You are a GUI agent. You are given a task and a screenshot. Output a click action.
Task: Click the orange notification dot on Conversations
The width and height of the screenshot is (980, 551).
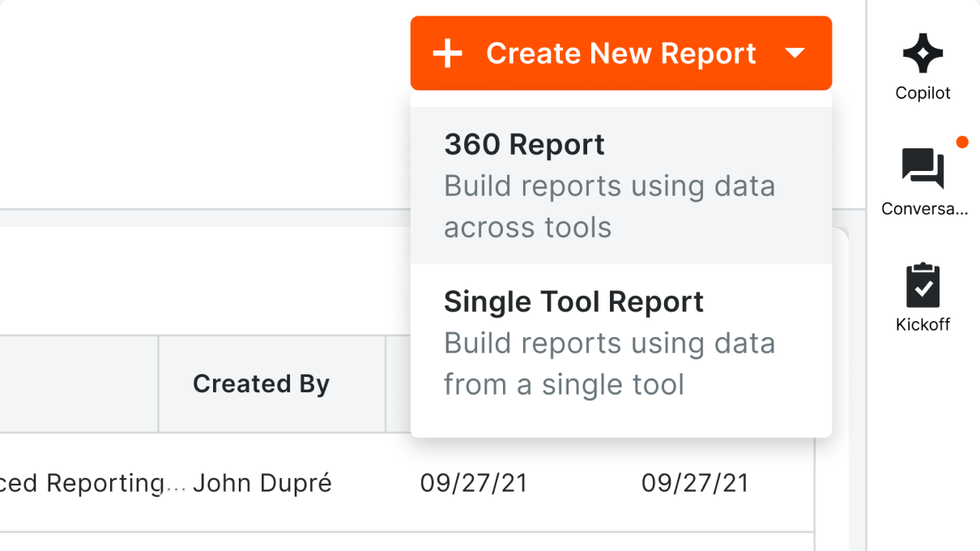[x=962, y=142]
